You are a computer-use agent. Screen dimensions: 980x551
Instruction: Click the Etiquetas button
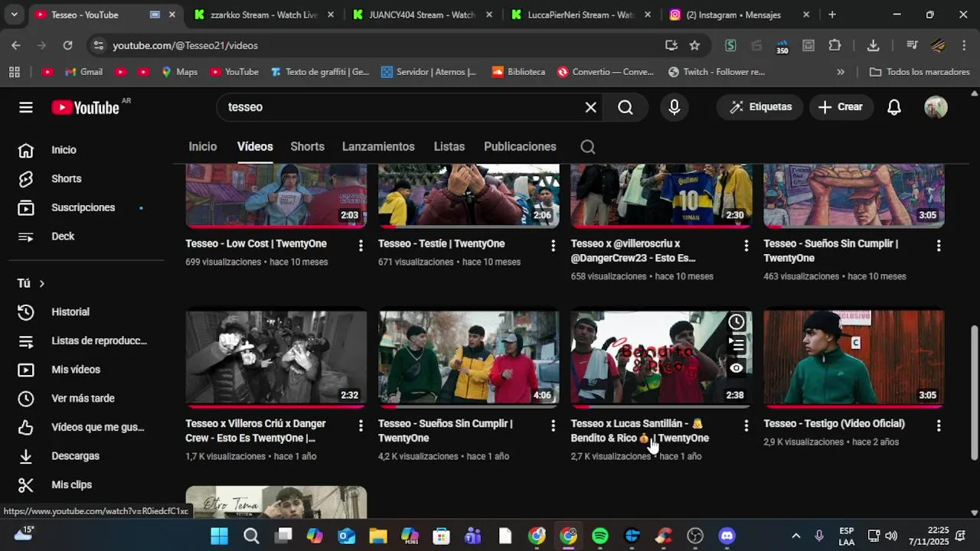pos(759,107)
